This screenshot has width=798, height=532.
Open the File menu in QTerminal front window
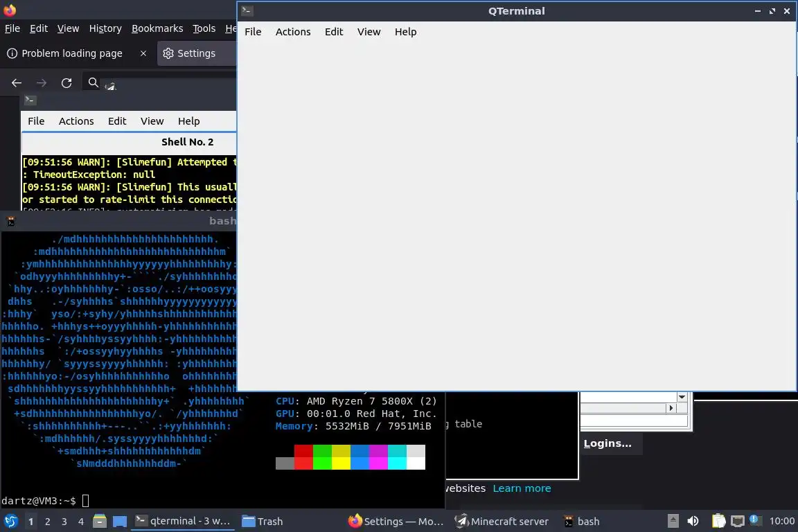(253, 32)
